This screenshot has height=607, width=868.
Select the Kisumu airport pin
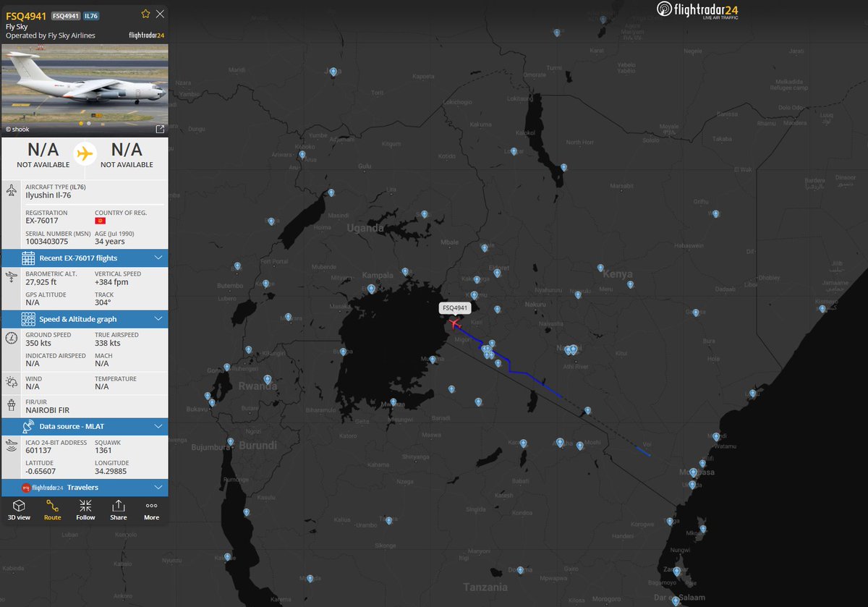(475, 295)
